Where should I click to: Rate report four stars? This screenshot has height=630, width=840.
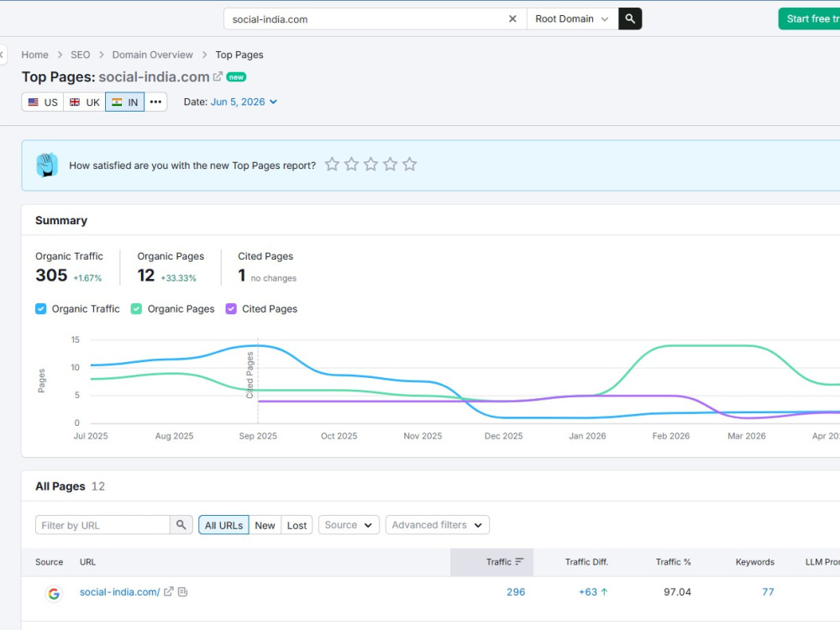(390, 165)
